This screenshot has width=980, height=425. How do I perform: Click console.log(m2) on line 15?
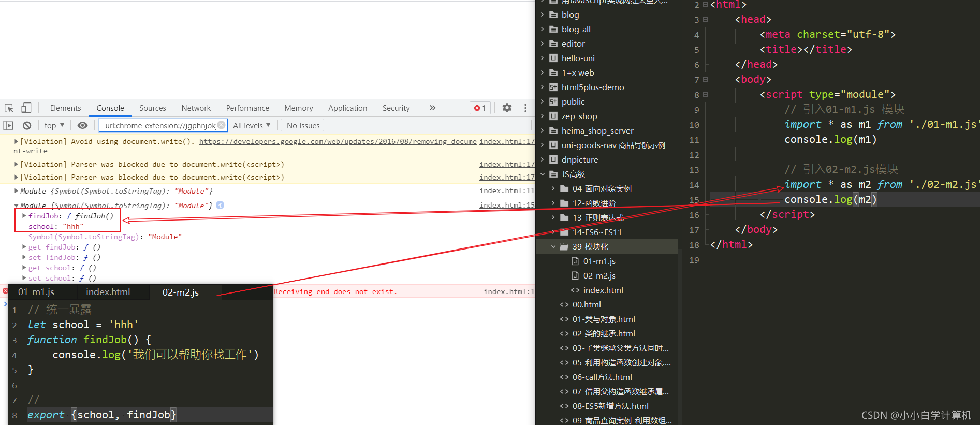point(830,199)
